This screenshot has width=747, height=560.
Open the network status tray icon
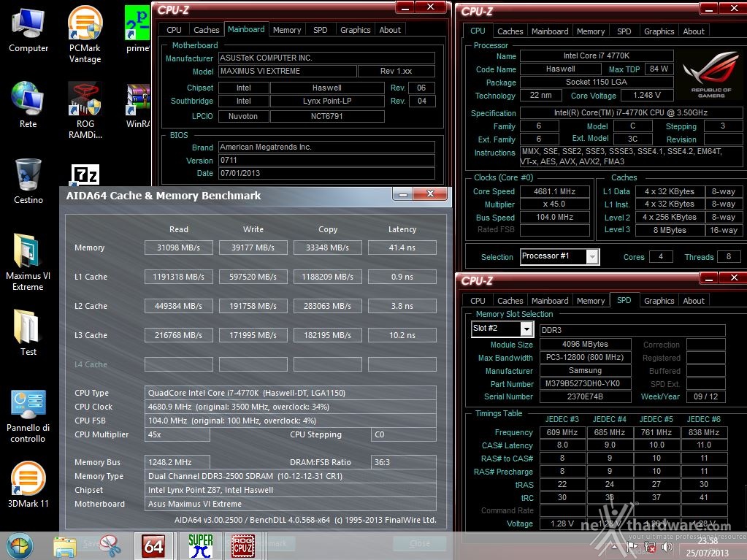point(650,547)
